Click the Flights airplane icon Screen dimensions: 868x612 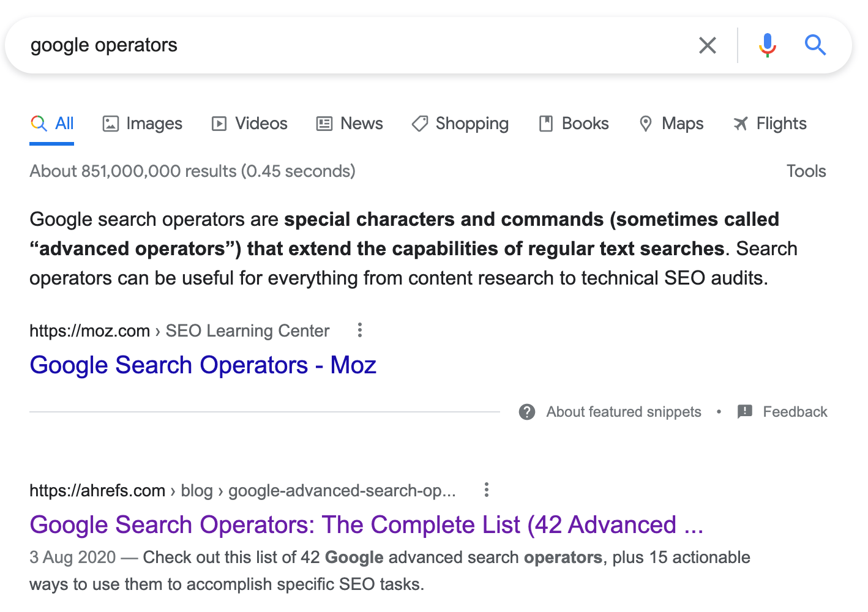(740, 123)
